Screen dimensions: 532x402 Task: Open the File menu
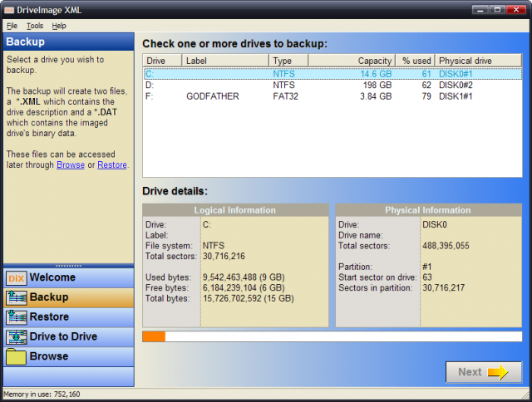tap(12, 26)
